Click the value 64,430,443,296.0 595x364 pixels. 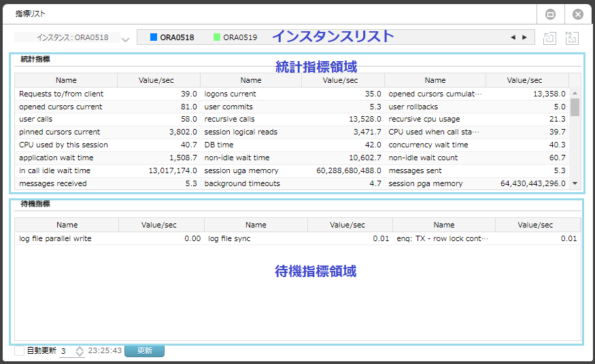tap(532, 183)
